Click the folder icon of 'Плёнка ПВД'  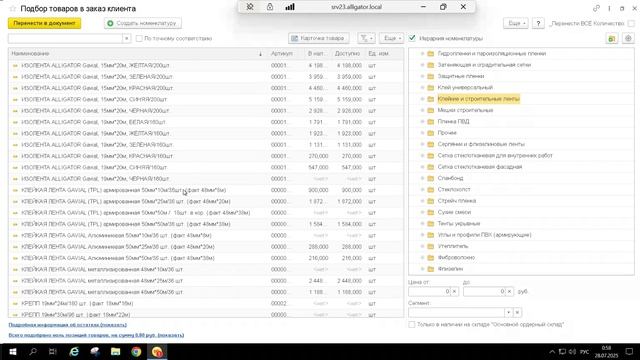pos(431,122)
